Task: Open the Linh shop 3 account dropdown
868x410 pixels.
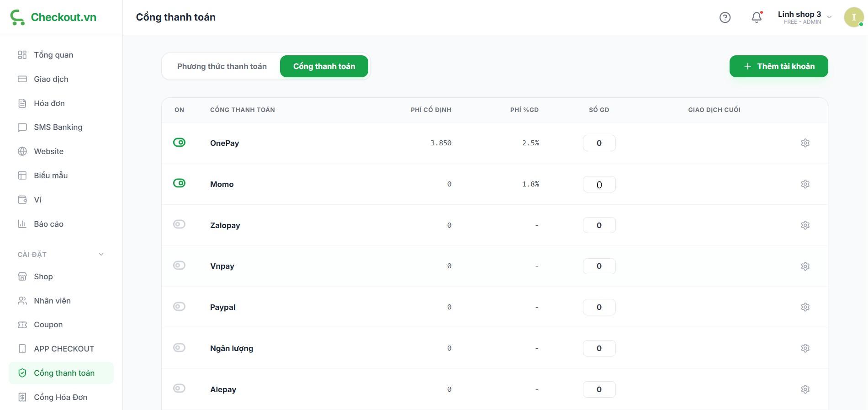Action: [x=804, y=17]
